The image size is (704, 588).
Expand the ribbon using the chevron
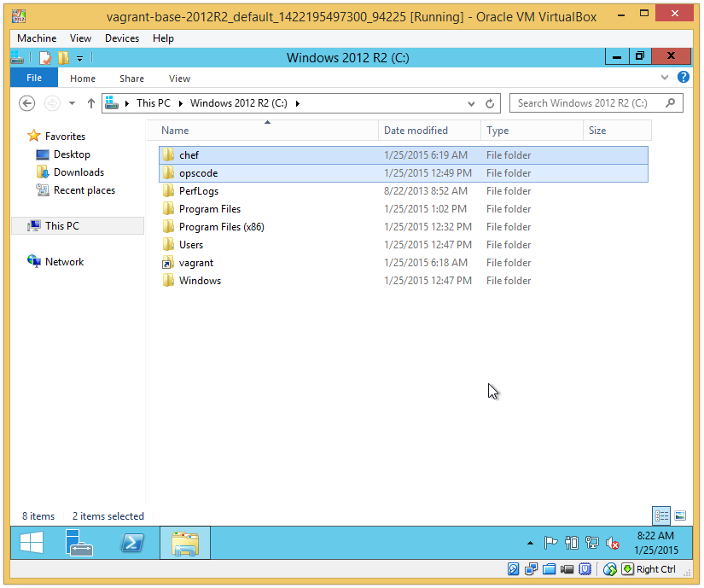pyautogui.click(x=665, y=77)
